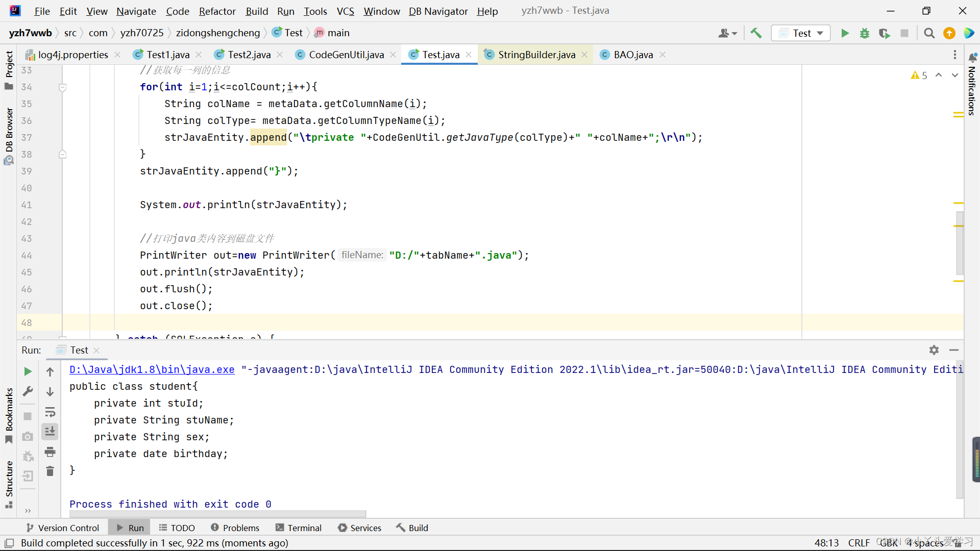Click the Navigate menu item
Screen dimensions: 980x551
pyautogui.click(x=135, y=11)
